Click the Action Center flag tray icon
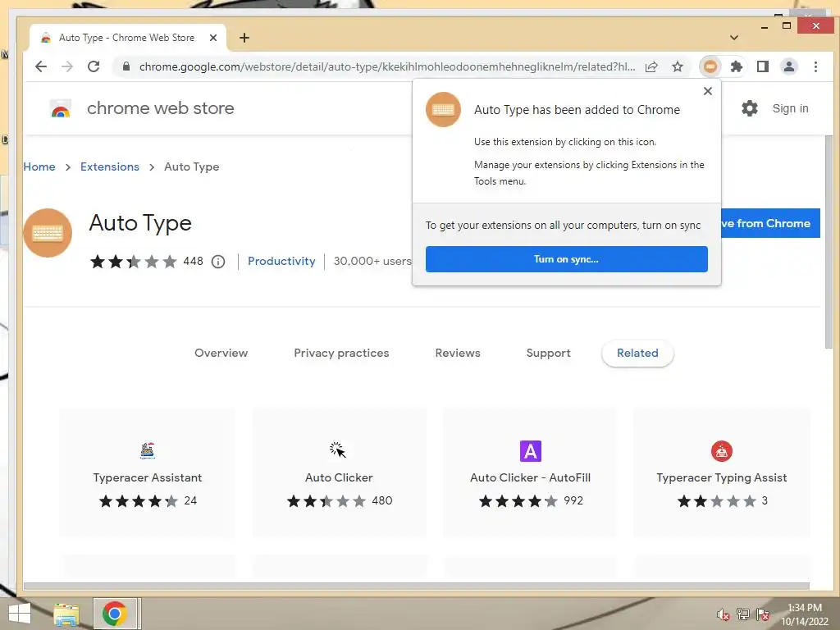840x630 pixels. tap(763, 614)
